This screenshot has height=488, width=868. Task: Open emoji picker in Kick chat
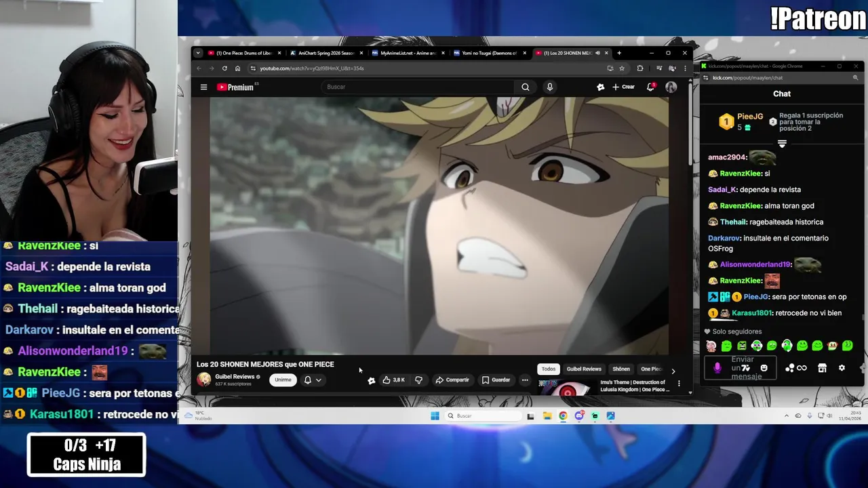(x=764, y=368)
